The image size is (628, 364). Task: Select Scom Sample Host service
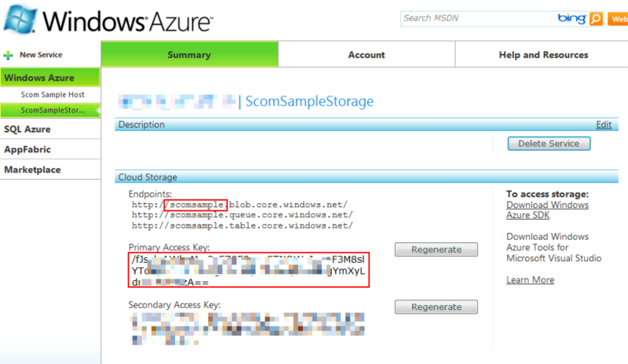(53, 94)
